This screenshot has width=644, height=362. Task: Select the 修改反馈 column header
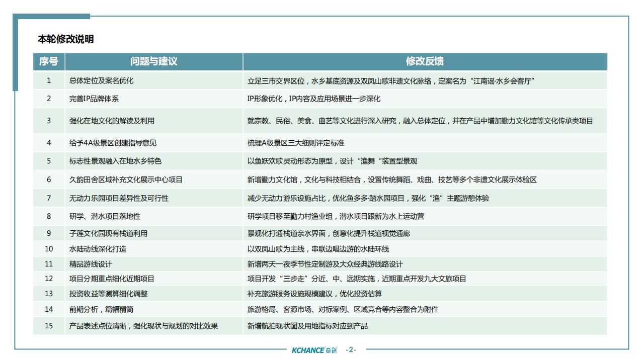point(425,62)
